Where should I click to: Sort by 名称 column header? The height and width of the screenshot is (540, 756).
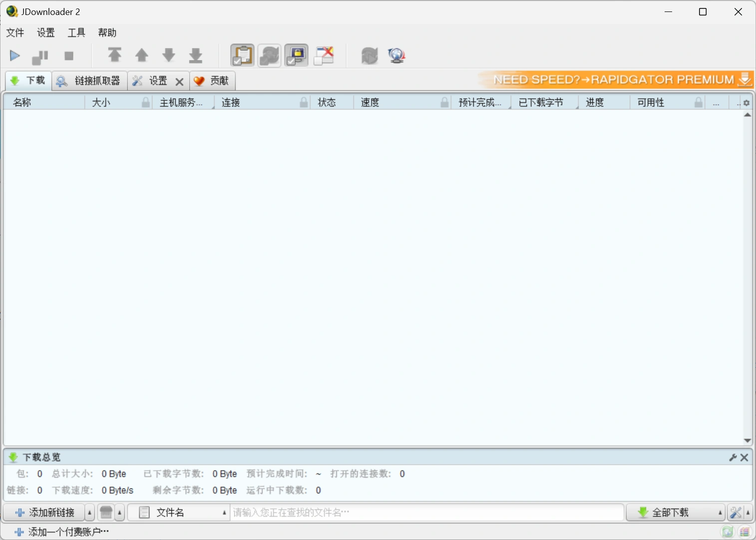click(x=44, y=102)
